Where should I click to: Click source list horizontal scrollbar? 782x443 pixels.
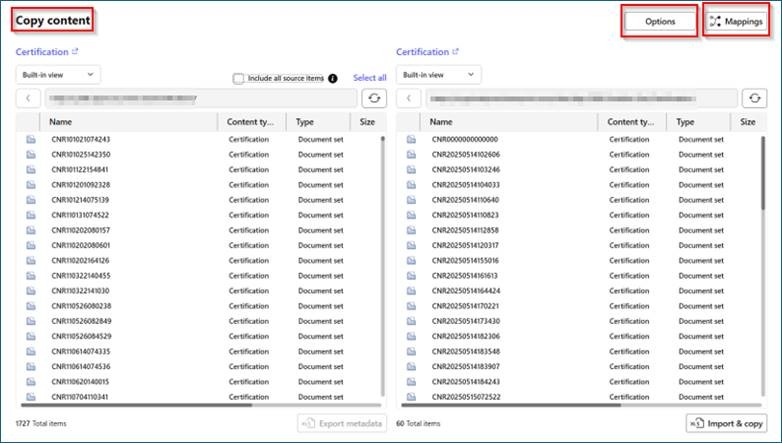pyautogui.click(x=137, y=405)
